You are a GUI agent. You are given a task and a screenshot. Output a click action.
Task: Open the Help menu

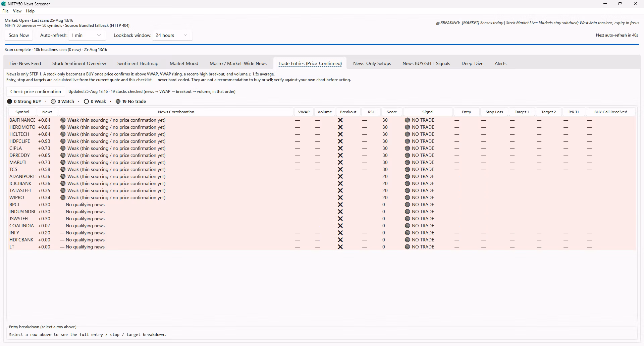[x=30, y=11]
